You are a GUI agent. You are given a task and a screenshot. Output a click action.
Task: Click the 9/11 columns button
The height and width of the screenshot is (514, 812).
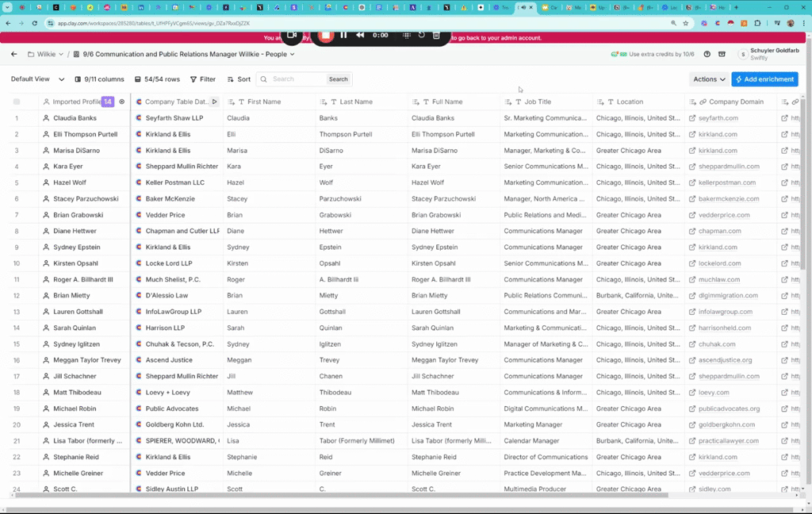pyautogui.click(x=99, y=79)
